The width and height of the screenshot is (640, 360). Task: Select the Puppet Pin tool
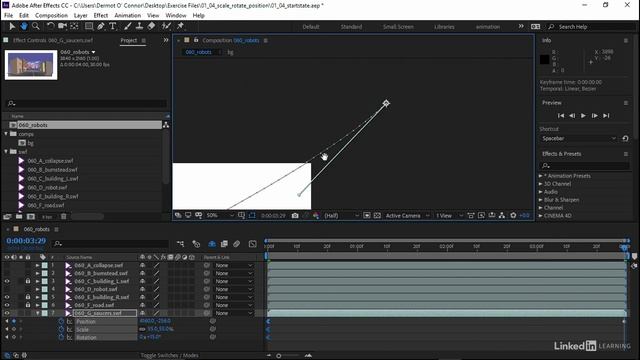pos(180,26)
